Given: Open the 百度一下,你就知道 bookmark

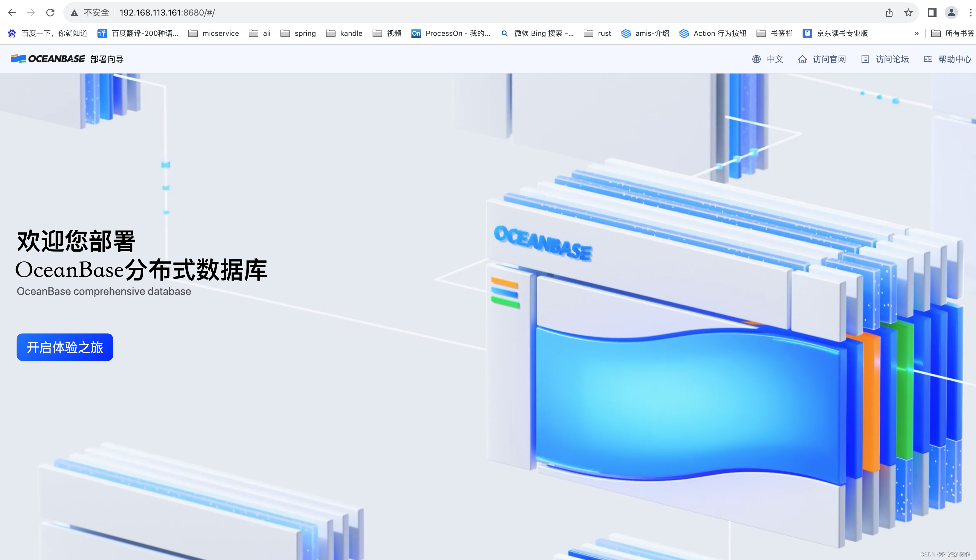Looking at the screenshot, I should pos(48,33).
